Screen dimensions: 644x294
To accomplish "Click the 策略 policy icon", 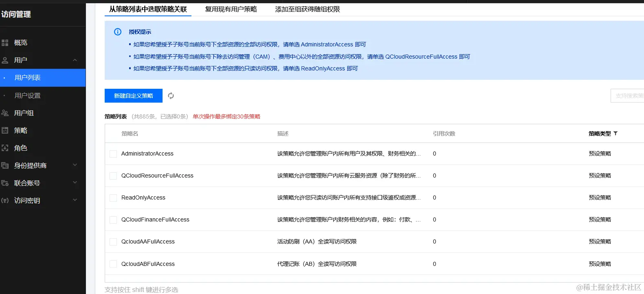I will click(5, 130).
